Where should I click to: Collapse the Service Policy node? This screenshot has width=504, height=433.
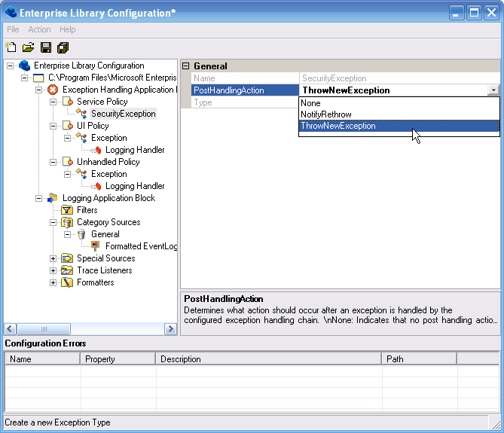point(53,102)
